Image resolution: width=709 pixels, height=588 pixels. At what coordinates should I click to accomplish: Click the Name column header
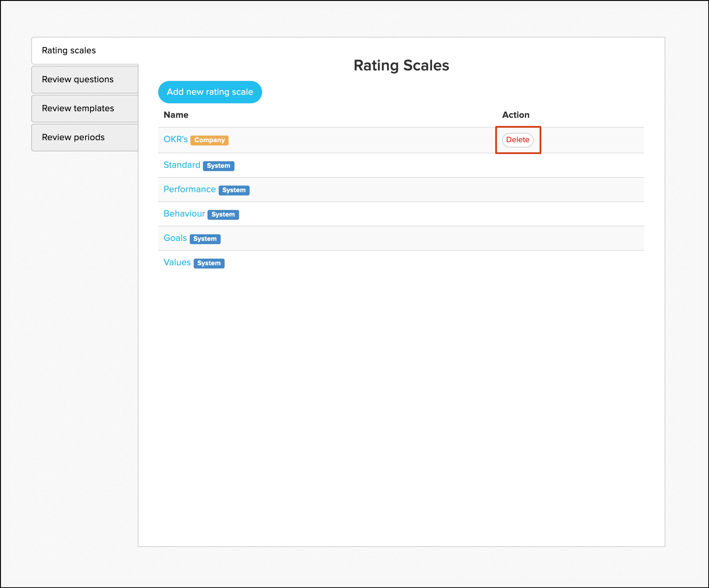[x=176, y=115]
